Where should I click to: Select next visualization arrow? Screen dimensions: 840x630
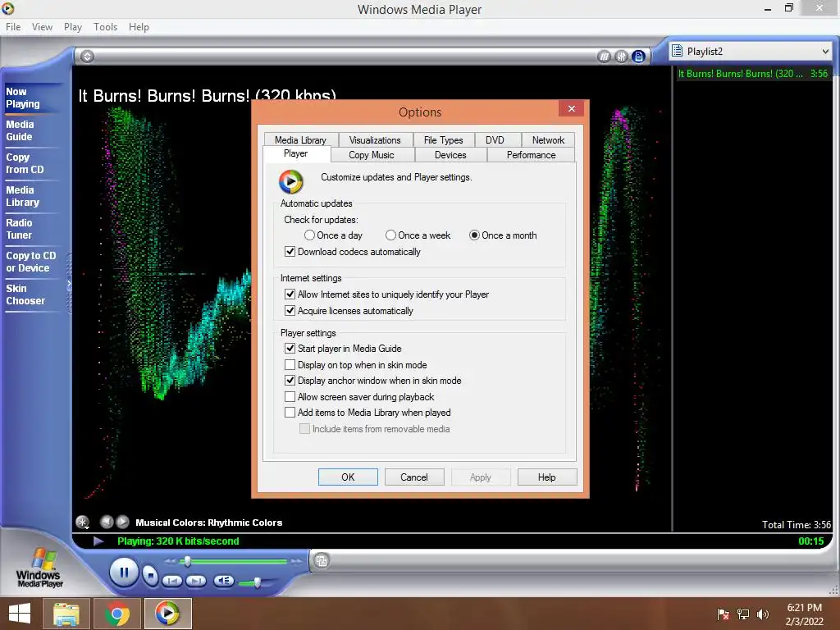(x=123, y=521)
